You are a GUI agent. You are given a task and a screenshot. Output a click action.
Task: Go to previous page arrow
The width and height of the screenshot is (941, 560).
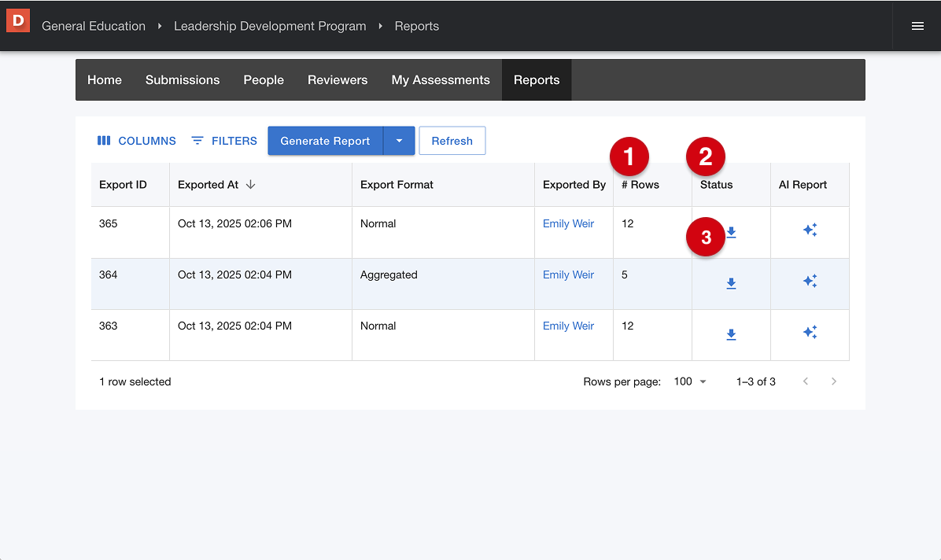pyautogui.click(x=806, y=381)
